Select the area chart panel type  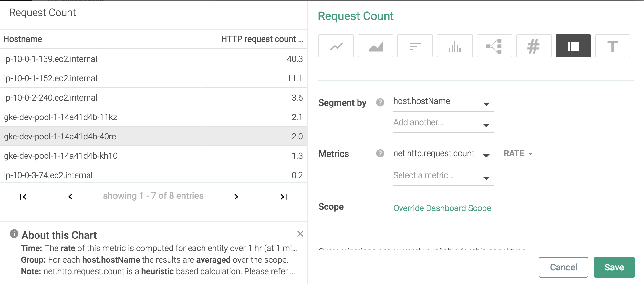376,46
